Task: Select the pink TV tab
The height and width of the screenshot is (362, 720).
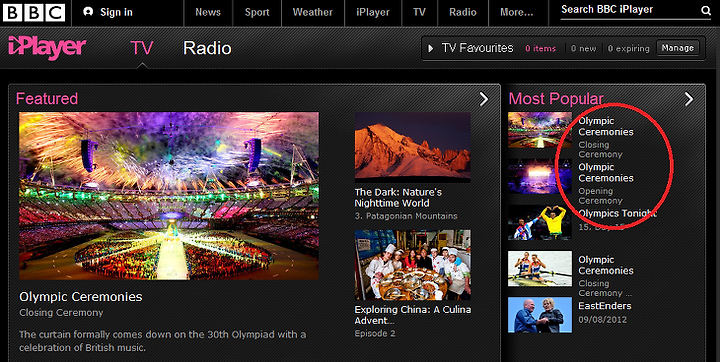Action: pos(141,48)
